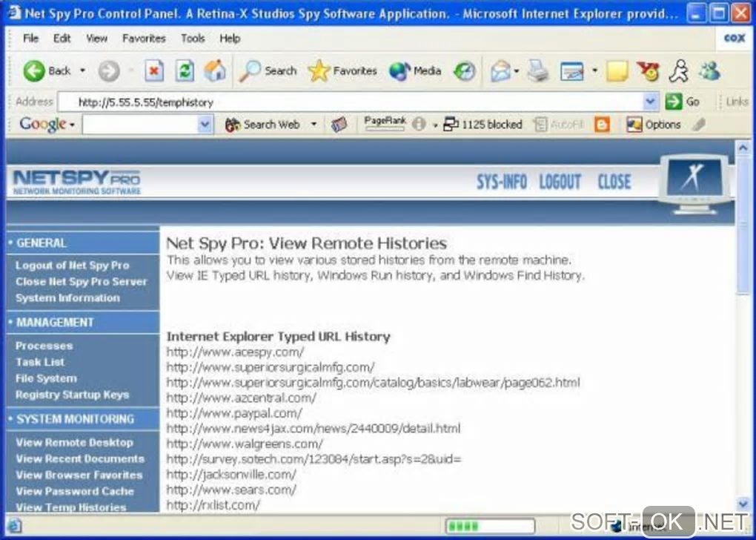Click Google toolbar Options button

tap(653, 125)
